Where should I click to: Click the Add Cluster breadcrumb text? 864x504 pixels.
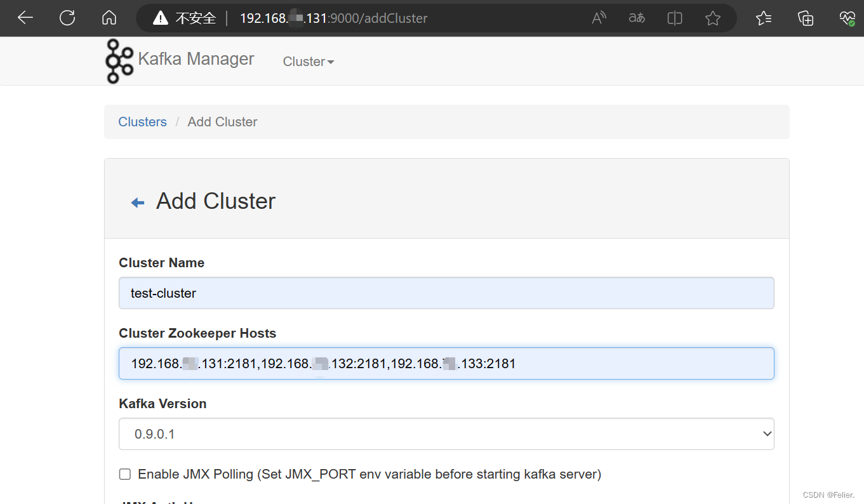point(223,122)
